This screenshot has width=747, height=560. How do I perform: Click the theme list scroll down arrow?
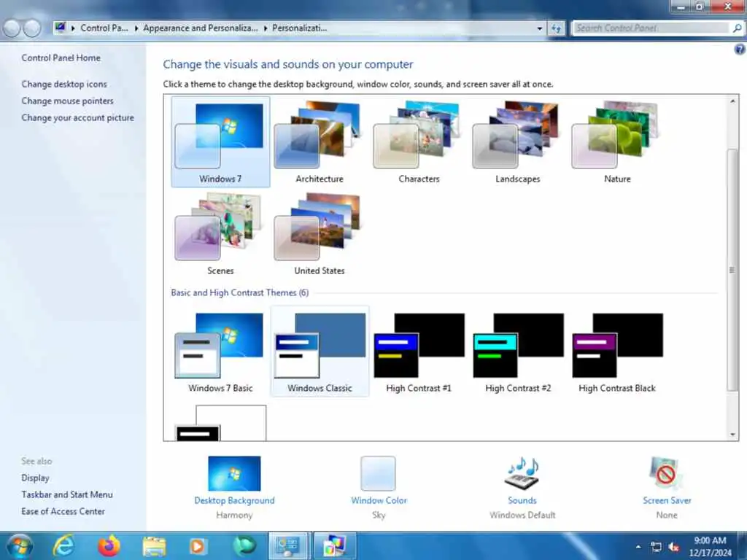(732, 435)
